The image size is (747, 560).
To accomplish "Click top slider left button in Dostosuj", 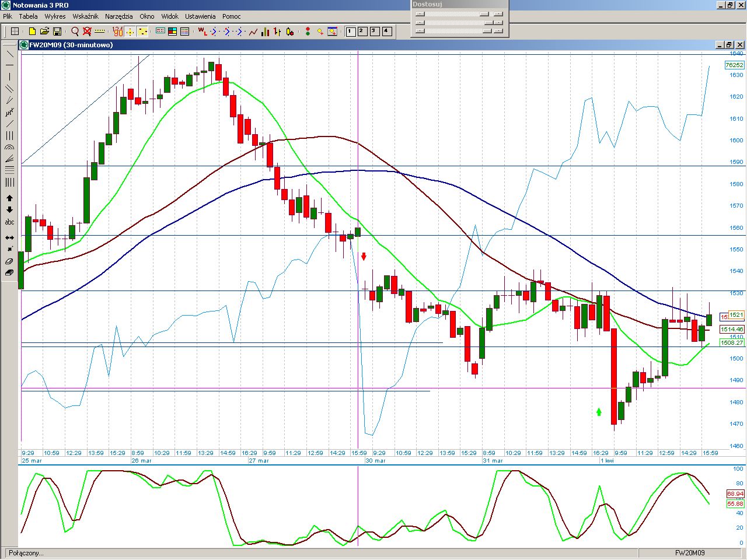I will click(420, 14).
